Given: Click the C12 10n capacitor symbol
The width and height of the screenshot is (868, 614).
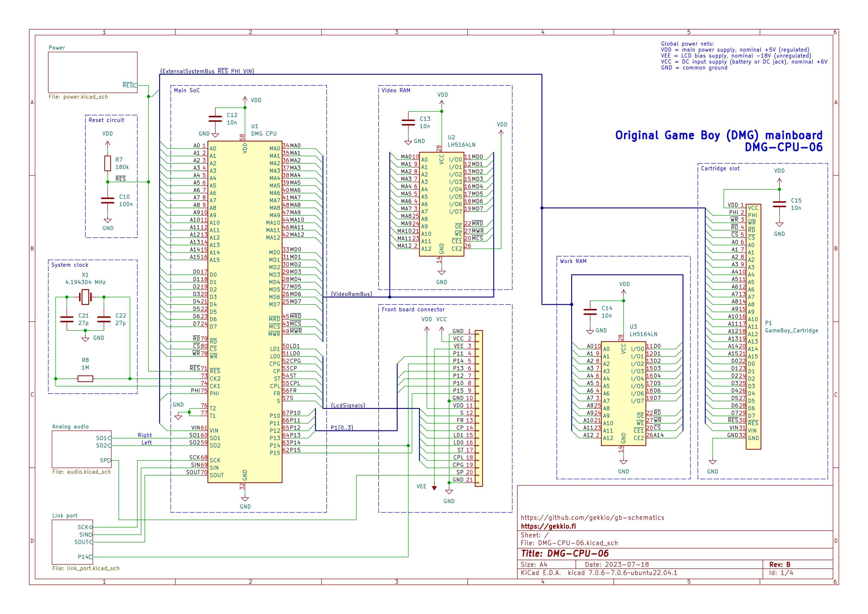Looking at the screenshot, I should tap(215, 119).
